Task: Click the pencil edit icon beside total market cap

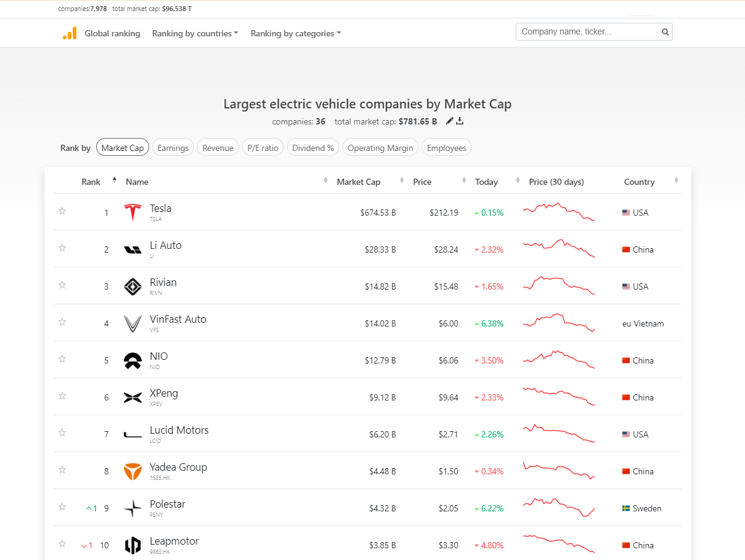Action: point(449,121)
